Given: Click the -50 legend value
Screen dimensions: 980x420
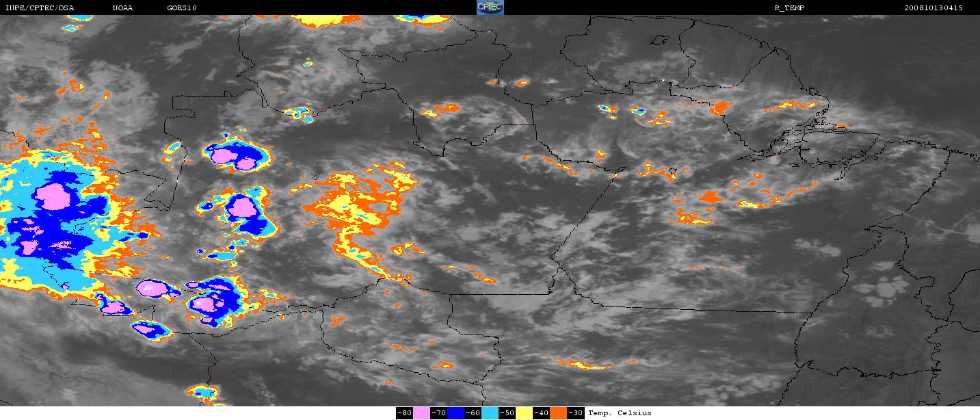Looking at the screenshot, I should pos(507,413).
